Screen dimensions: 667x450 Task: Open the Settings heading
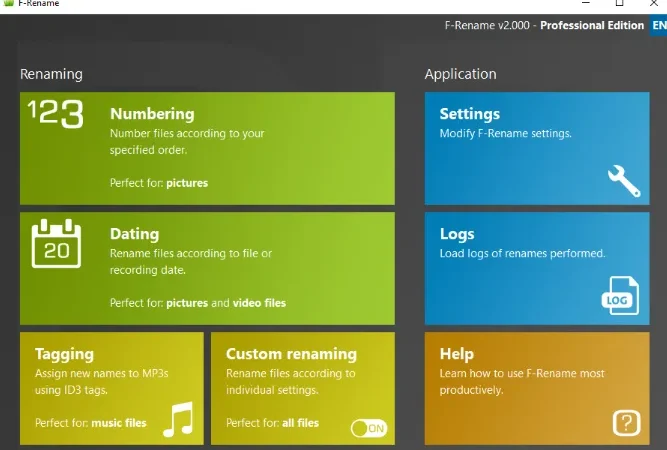pyautogui.click(x=470, y=114)
